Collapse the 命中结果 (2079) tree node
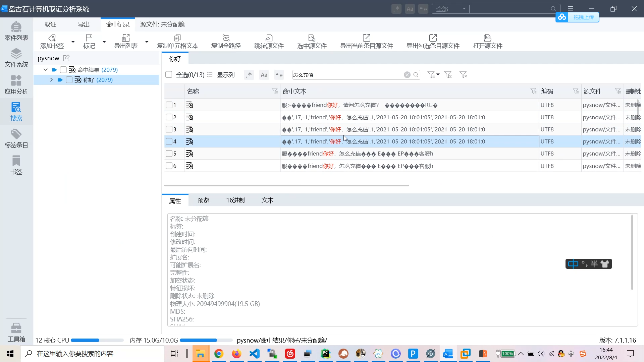This screenshot has width=644, height=362. (45, 69)
